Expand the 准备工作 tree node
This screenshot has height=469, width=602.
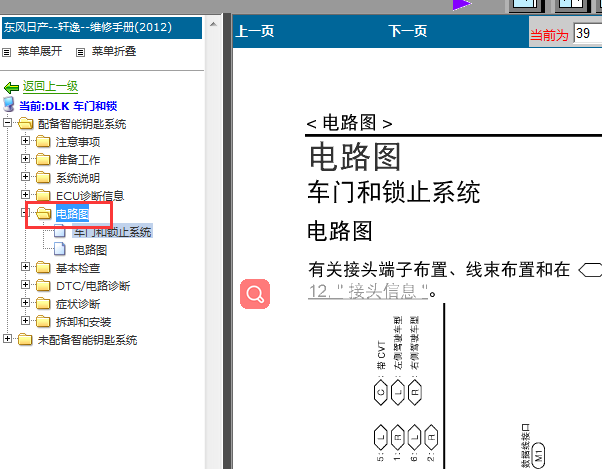[x=25, y=159]
